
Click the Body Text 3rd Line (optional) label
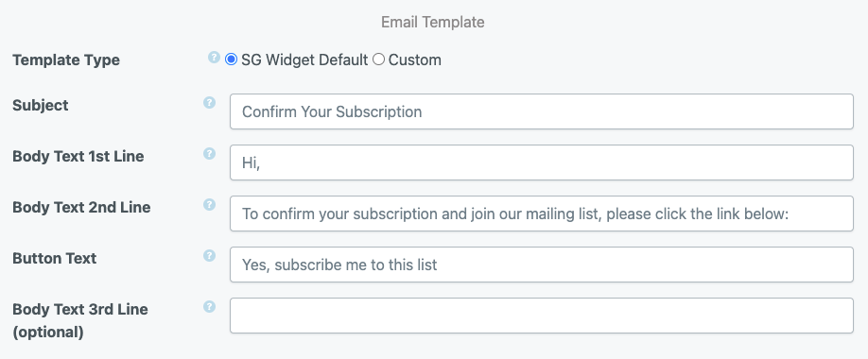point(80,320)
